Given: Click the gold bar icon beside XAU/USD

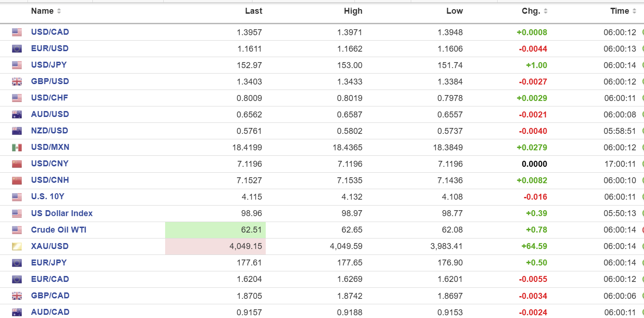Looking at the screenshot, I should (17, 247).
